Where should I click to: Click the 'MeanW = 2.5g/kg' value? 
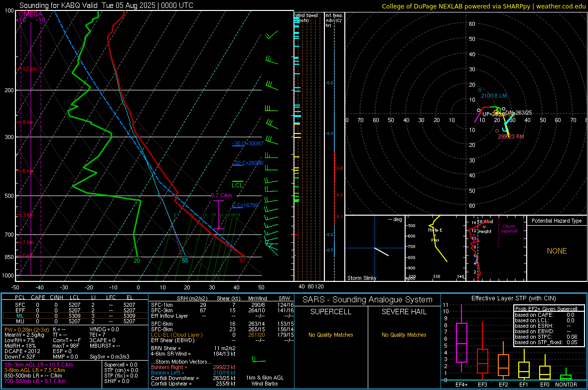pyautogui.click(x=24, y=335)
